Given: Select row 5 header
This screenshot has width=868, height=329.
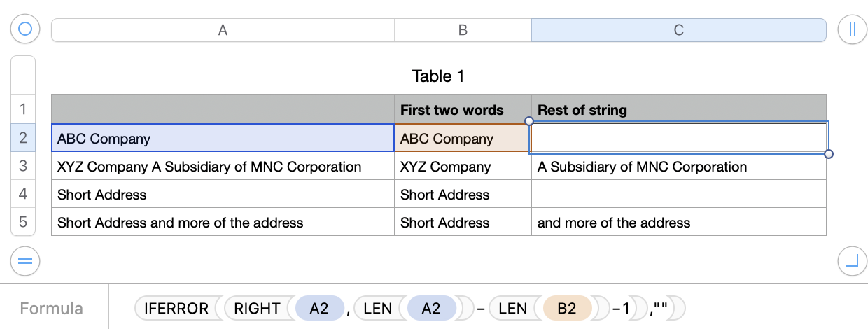Looking at the screenshot, I should point(23,222).
